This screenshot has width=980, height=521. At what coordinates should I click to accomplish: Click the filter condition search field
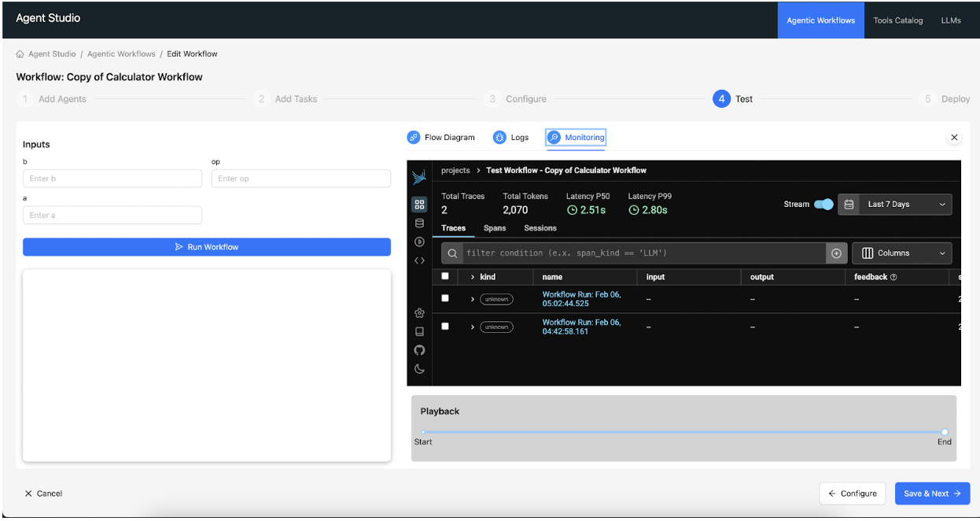(x=641, y=253)
